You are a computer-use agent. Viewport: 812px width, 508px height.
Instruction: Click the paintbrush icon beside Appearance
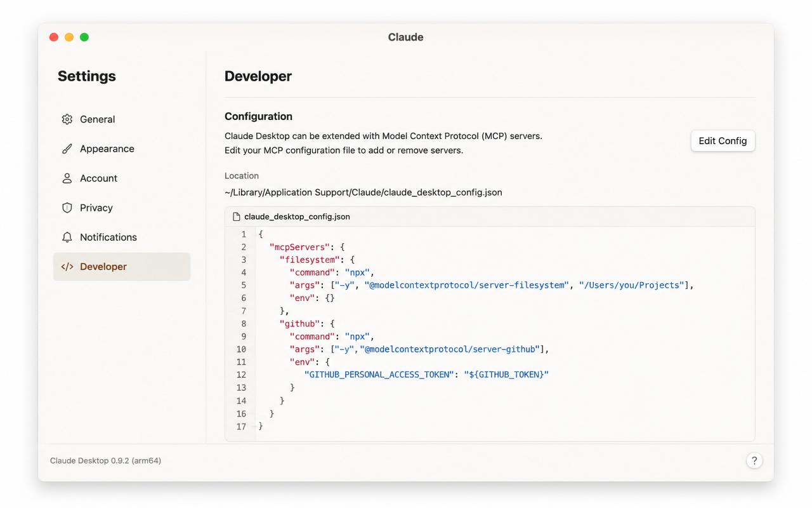pos(67,149)
